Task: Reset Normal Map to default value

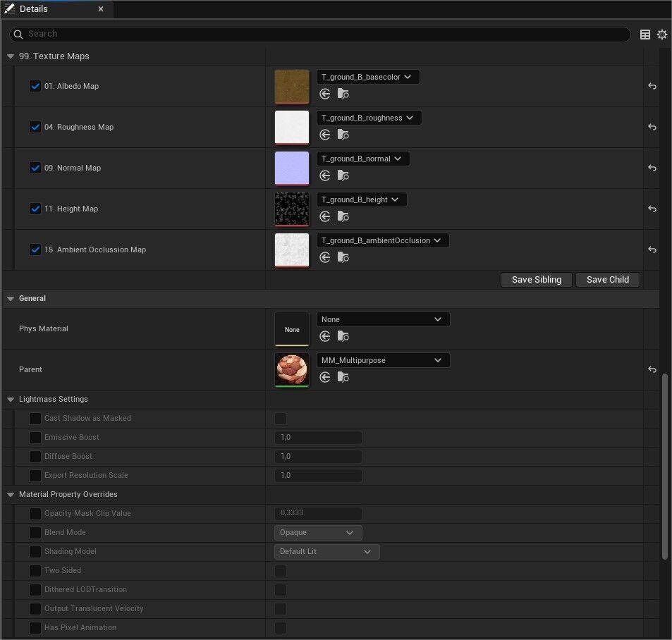Action: pos(652,168)
